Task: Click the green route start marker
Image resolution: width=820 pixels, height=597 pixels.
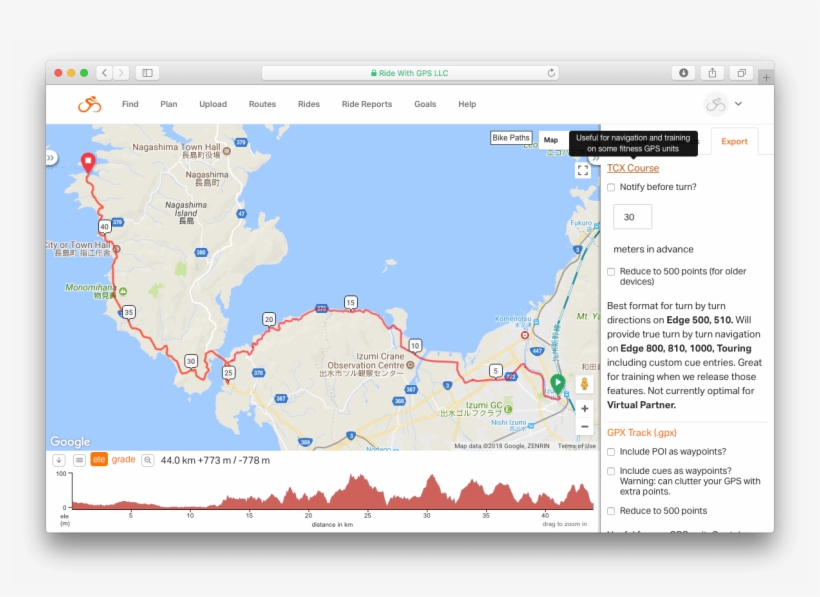Action: point(557,383)
